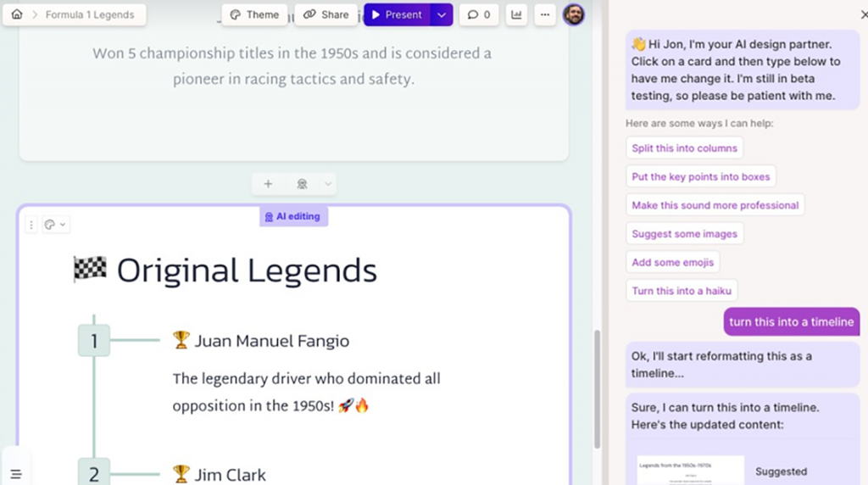This screenshot has width=868, height=485.
Task: Click trophy emoji beside Jim Clark
Action: 181,474
